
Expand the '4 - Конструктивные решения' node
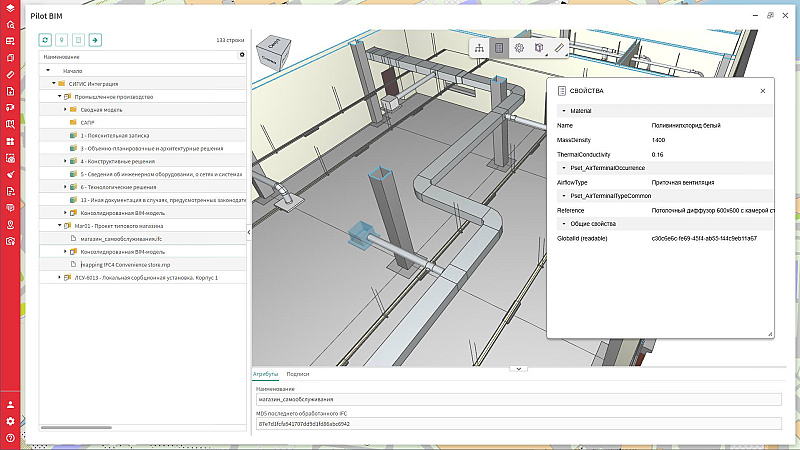[65, 160]
